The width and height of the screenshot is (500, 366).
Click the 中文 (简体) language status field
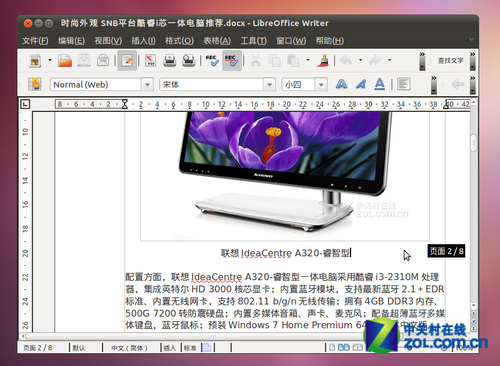131,348
